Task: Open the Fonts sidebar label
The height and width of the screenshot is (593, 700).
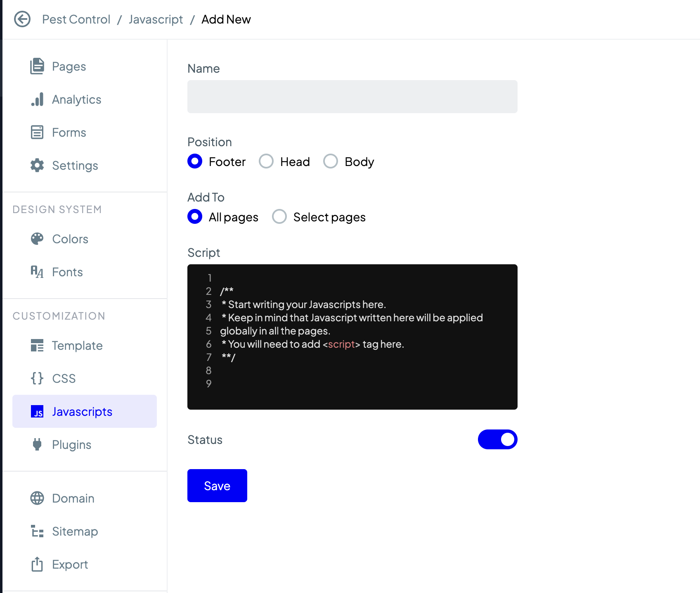Action: [67, 272]
